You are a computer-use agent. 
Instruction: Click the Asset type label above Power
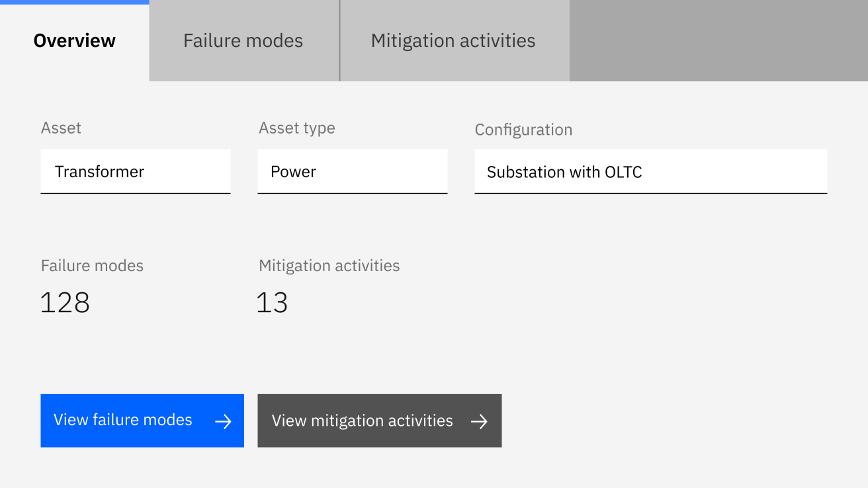point(297,128)
